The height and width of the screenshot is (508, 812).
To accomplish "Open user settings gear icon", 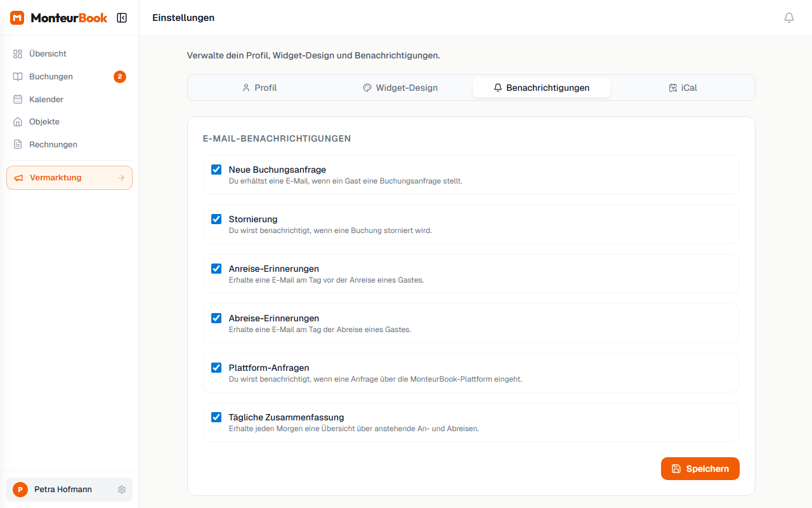I will click(122, 490).
